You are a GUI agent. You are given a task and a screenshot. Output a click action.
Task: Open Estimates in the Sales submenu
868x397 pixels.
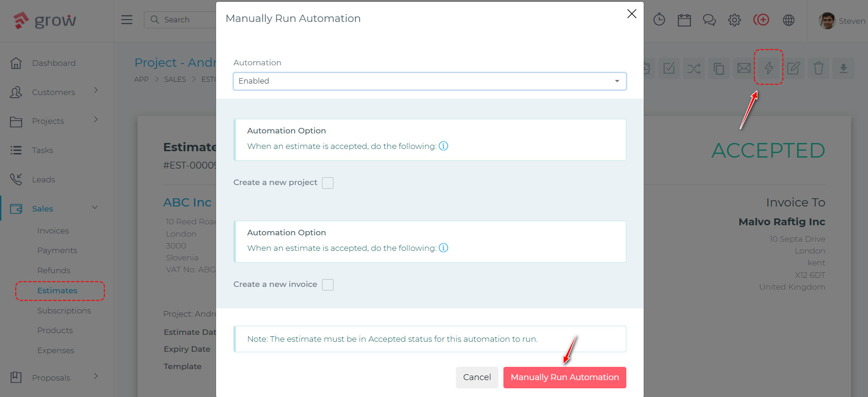pos(57,291)
